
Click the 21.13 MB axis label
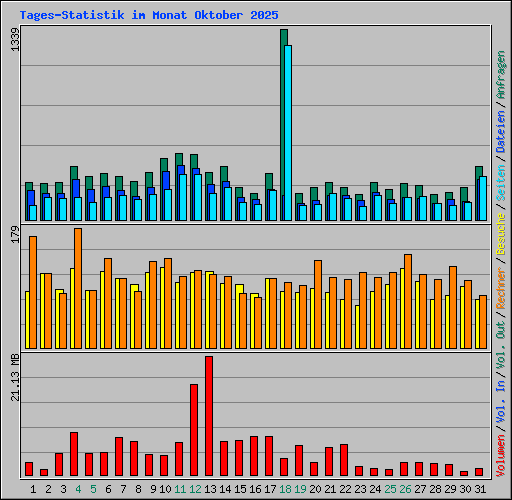[x=15, y=378]
